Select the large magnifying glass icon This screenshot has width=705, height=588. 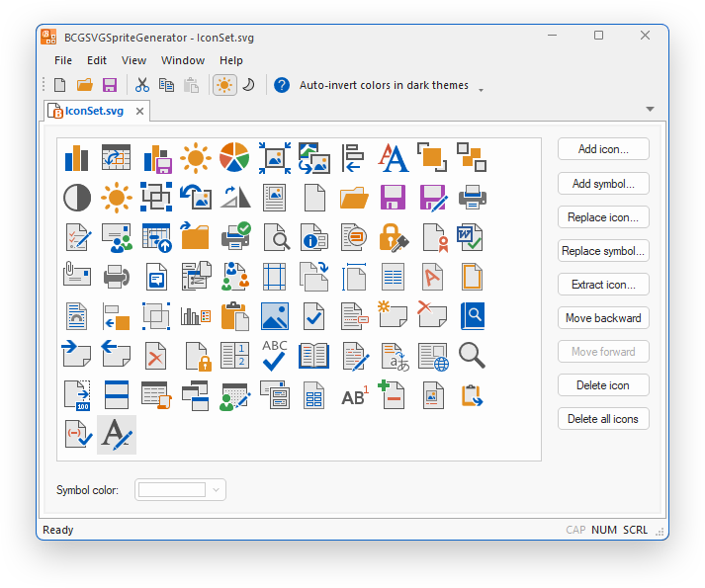472,356
